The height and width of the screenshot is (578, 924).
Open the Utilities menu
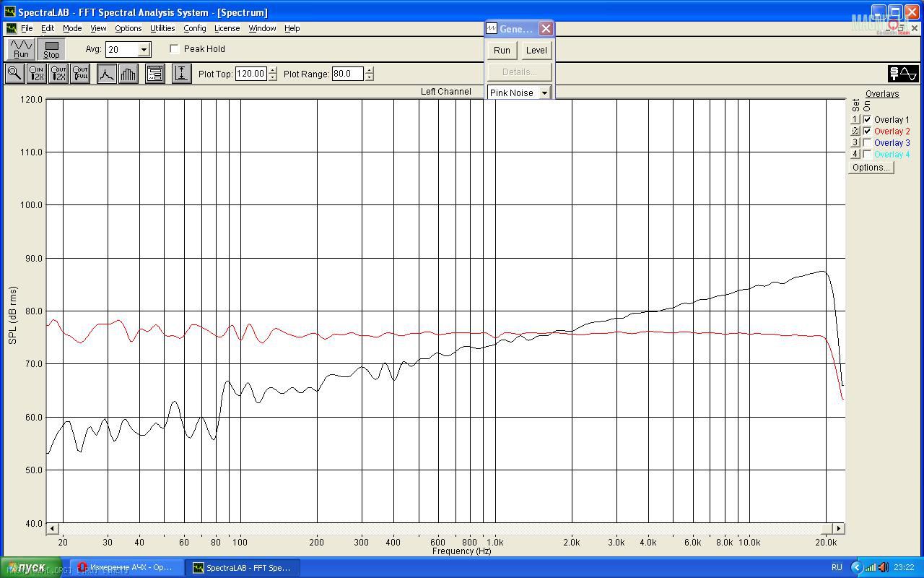point(162,28)
